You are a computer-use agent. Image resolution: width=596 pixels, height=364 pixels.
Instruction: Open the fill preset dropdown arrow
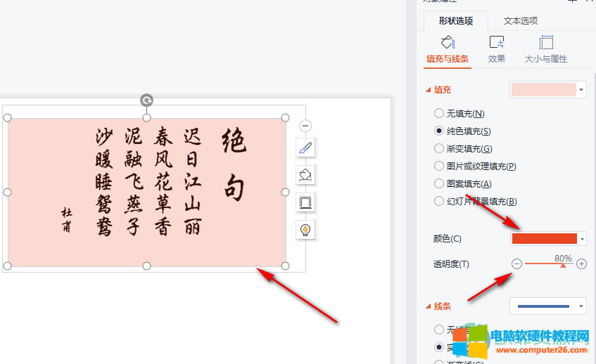coord(581,90)
